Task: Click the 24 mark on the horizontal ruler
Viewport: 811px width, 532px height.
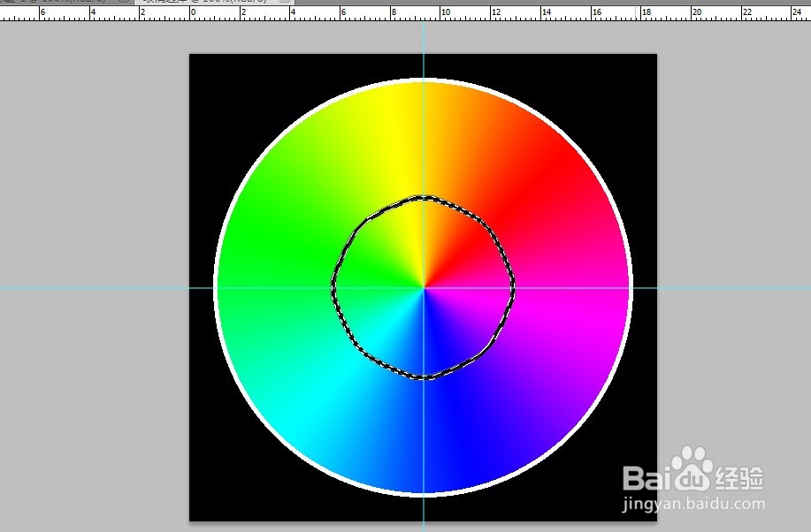Action: [797, 11]
